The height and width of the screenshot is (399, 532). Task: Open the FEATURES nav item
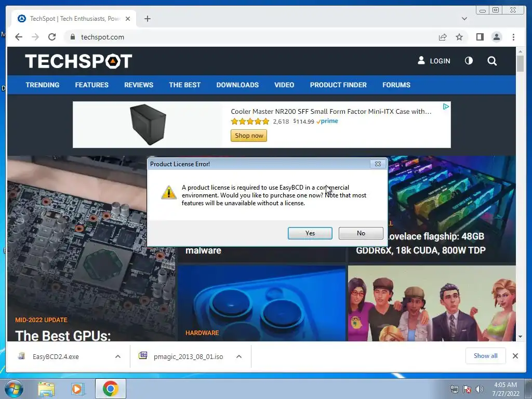91,85
